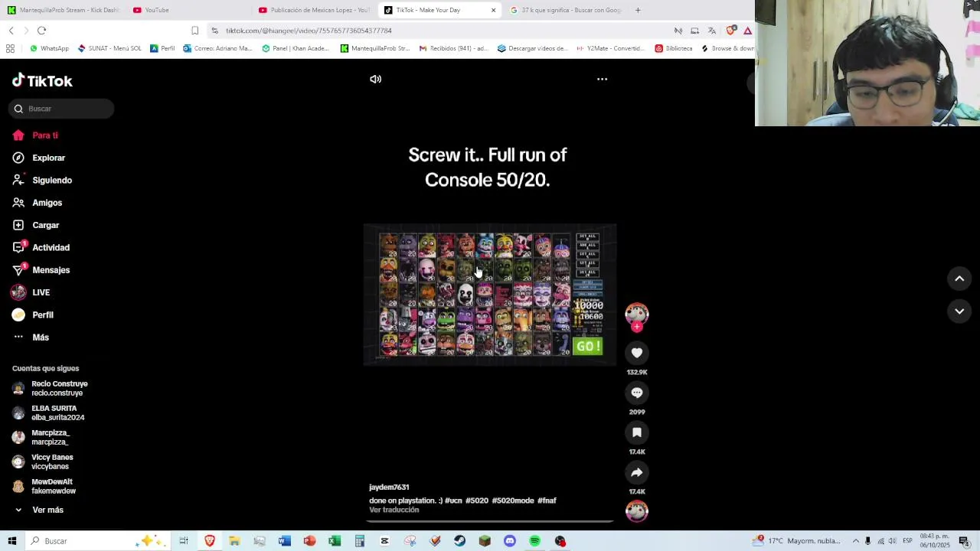Screen dimensions: 980x551
Task: Follow jaydem7631 via the red plus badge
Action: pos(637,327)
